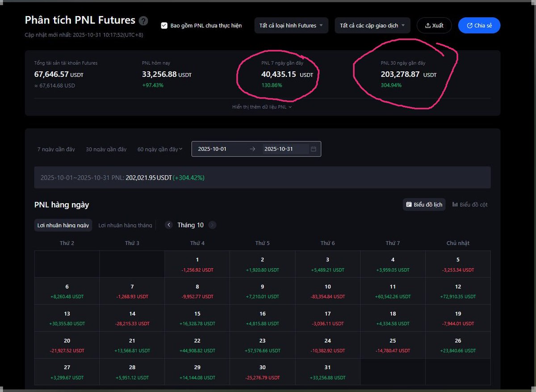The width and height of the screenshot is (536, 392).
Task: Click day 14 cell with -28,215.33 USDT
Action: 132,318
